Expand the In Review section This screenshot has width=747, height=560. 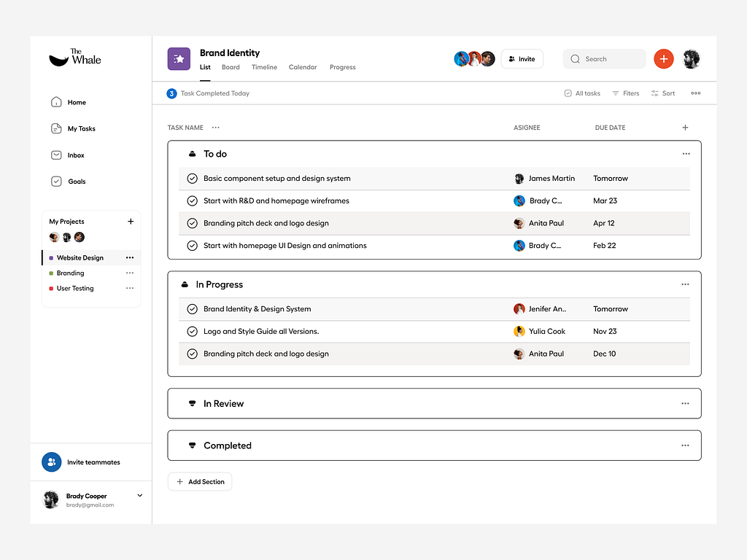click(x=191, y=403)
